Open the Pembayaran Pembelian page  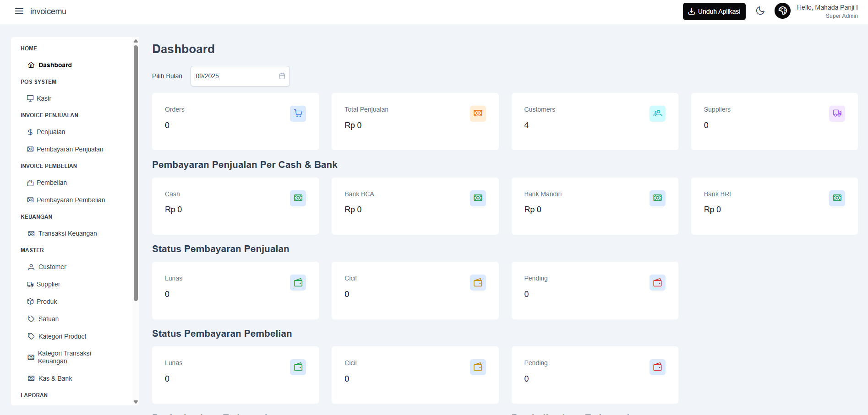[x=71, y=200]
